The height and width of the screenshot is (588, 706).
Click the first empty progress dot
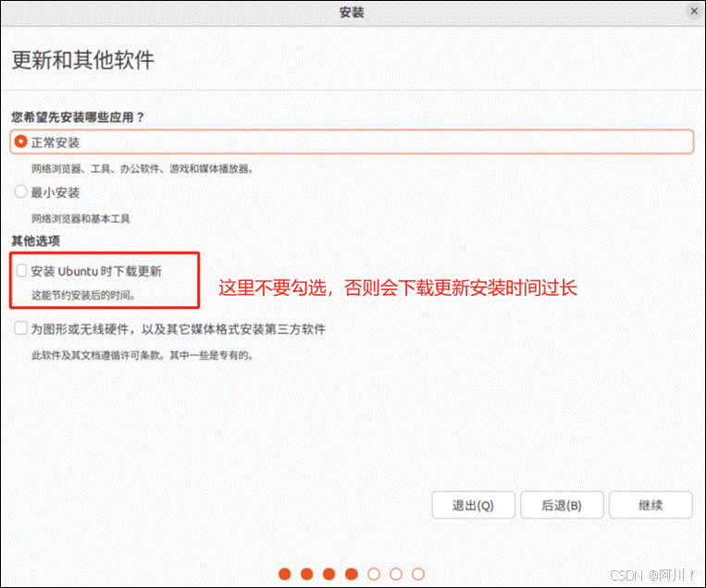tap(374, 574)
